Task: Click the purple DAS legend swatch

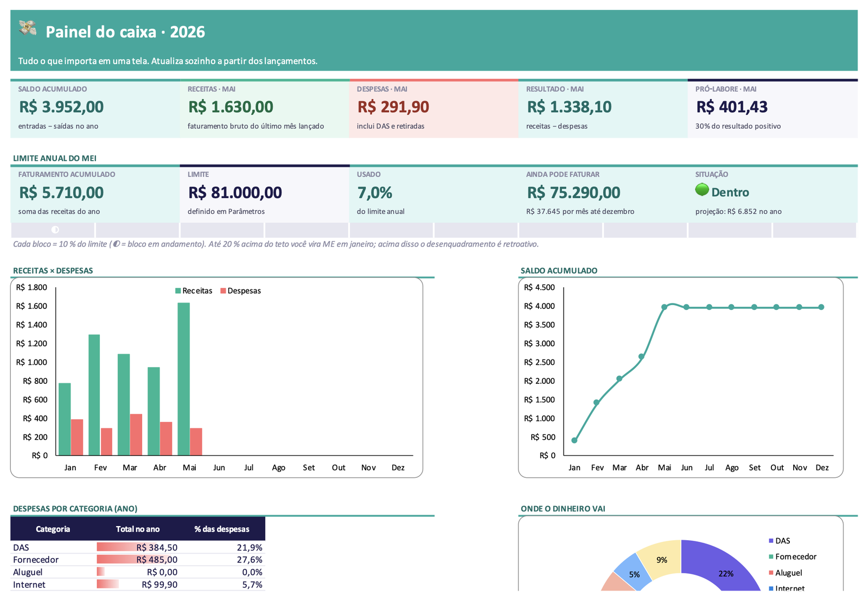Action: click(x=771, y=541)
